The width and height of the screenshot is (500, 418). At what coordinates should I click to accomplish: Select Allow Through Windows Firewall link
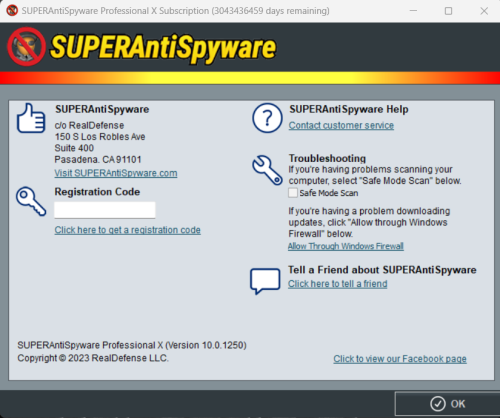tap(346, 246)
